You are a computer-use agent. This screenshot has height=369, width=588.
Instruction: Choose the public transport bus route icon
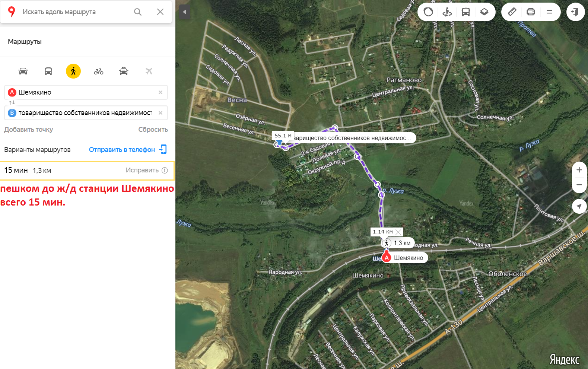click(x=48, y=71)
